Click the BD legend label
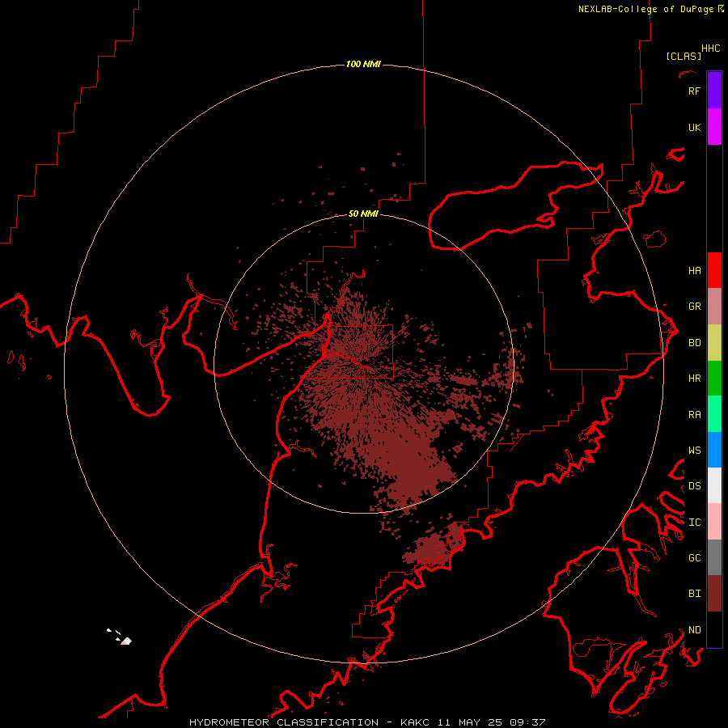The image size is (728, 728). point(694,343)
